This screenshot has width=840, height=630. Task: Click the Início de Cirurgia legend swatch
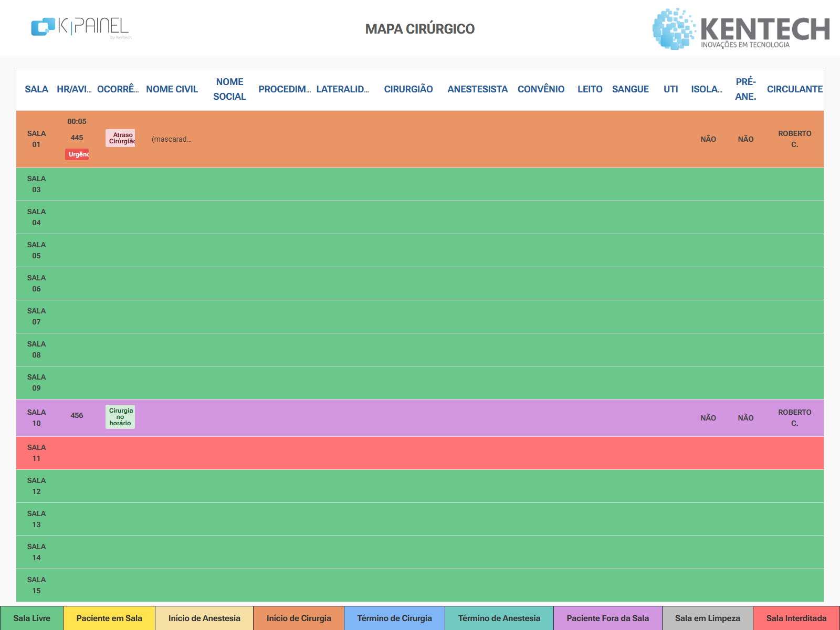(x=299, y=618)
